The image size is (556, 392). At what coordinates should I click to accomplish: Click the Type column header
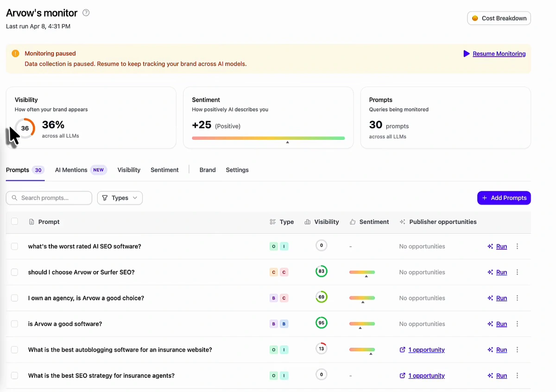[x=286, y=222]
